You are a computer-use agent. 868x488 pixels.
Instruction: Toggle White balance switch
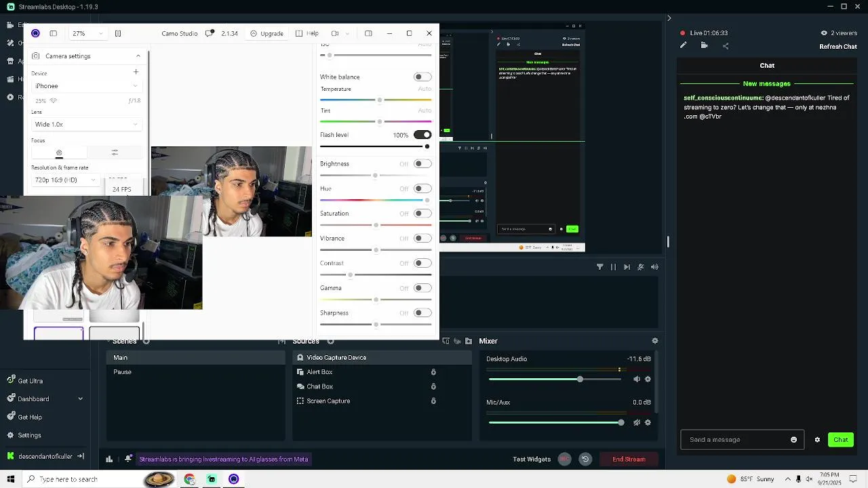(x=422, y=77)
